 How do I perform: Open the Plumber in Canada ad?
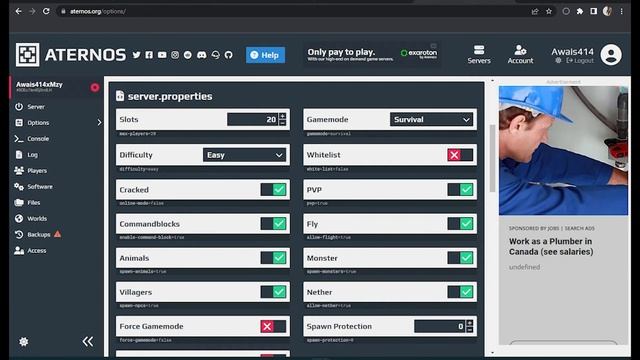click(x=551, y=247)
